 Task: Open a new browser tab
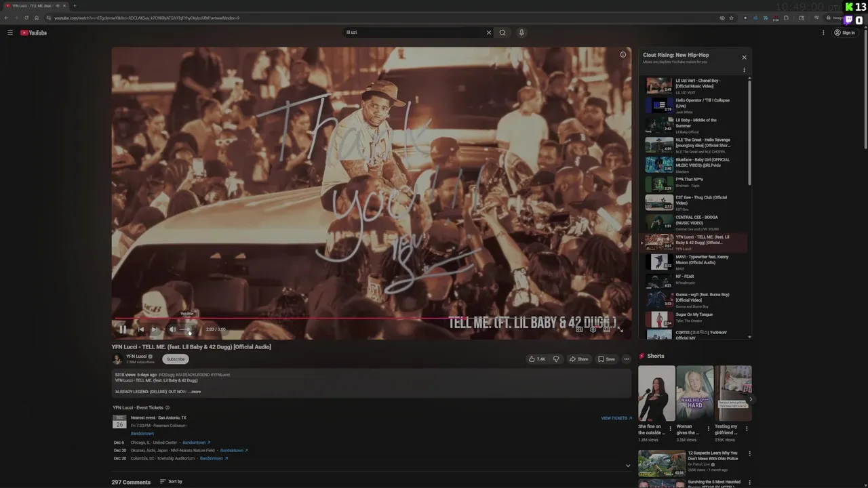(75, 5)
